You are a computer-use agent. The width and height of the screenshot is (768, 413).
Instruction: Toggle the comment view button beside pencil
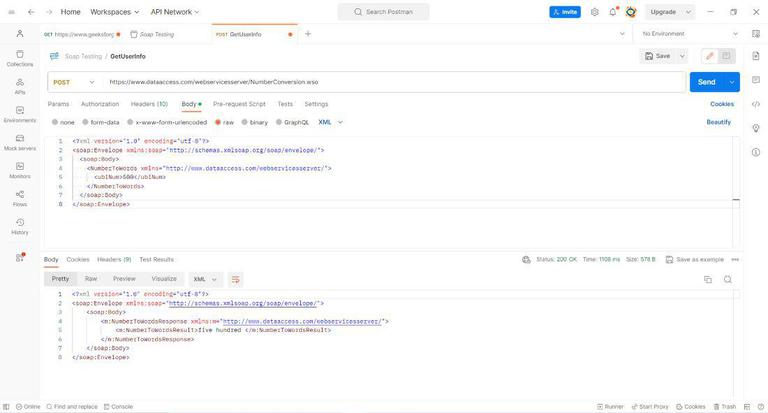point(726,56)
